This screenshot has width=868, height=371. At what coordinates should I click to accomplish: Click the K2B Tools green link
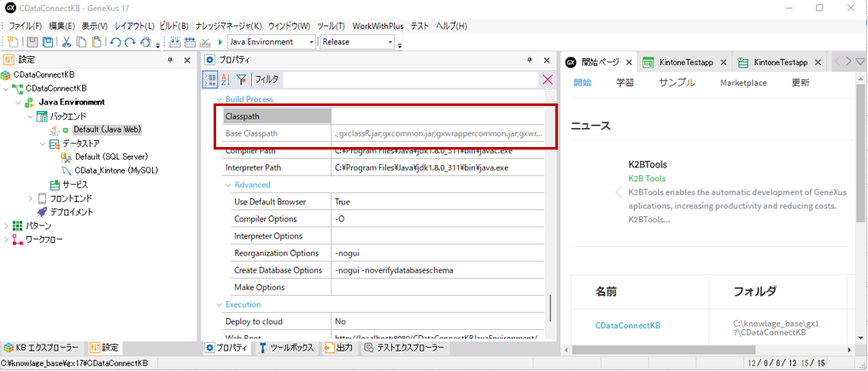point(647,179)
